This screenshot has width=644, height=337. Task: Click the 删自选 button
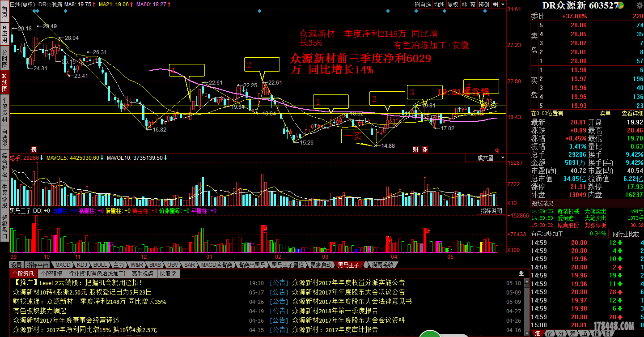423,4
